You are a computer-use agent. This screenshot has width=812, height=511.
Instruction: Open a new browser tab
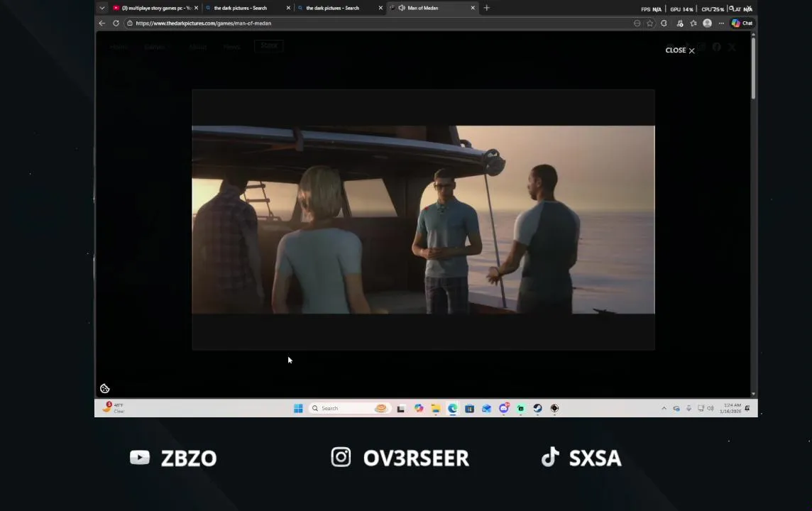(486, 8)
